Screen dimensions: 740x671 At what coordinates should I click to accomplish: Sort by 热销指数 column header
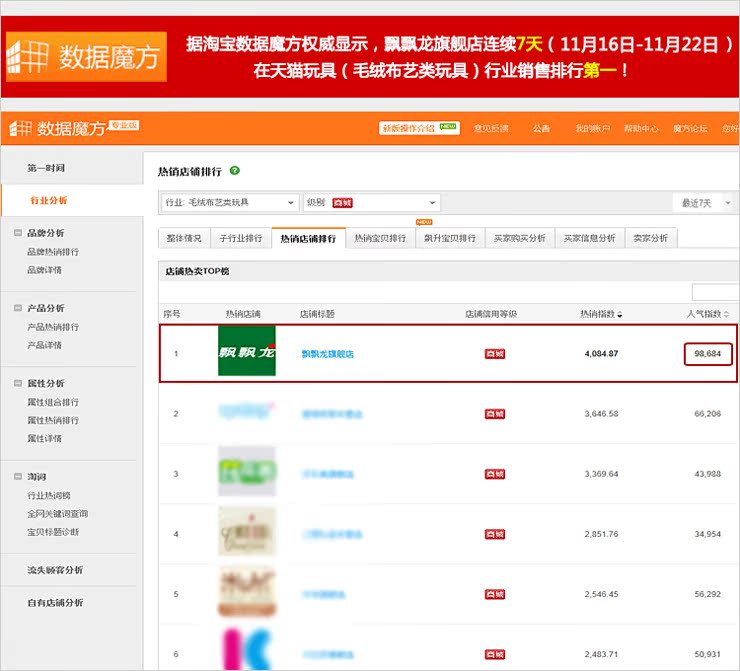pyautogui.click(x=601, y=314)
